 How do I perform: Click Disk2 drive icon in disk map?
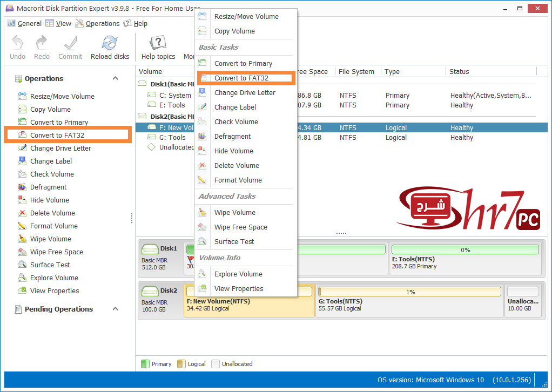tap(150, 291)
